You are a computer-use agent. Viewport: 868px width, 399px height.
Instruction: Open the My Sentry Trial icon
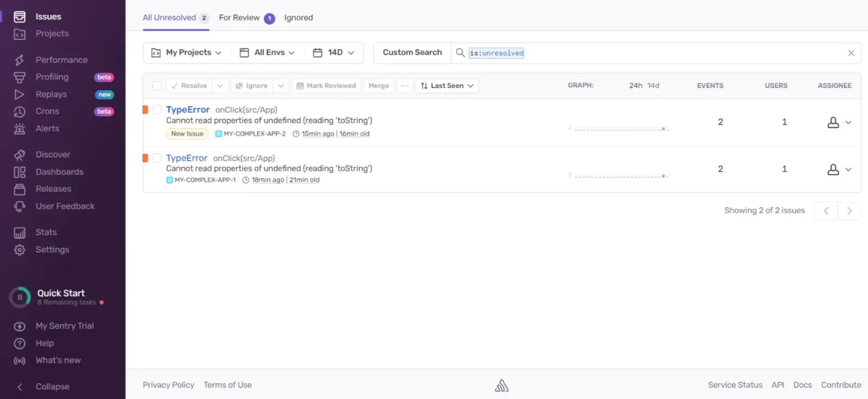[20, 326]
